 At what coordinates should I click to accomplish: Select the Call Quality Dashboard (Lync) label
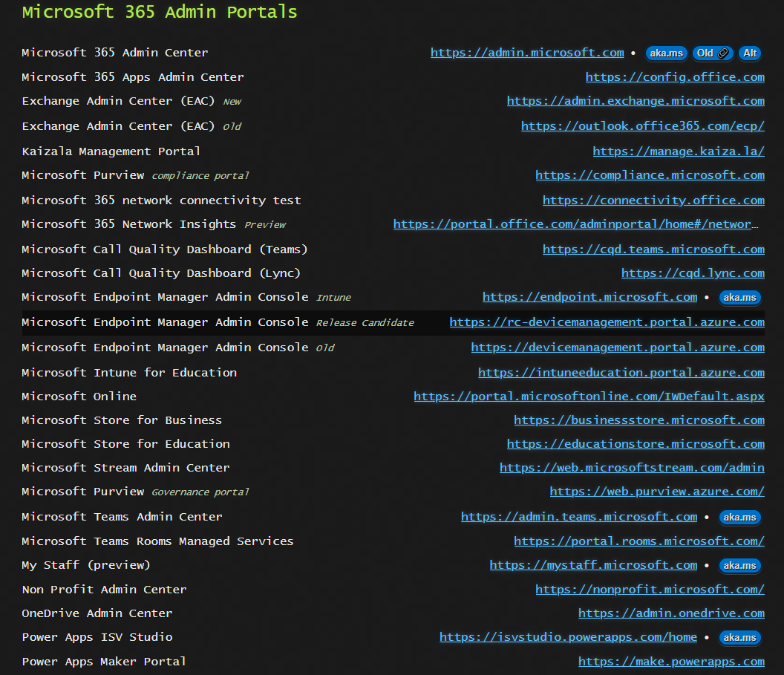(161, 273)
